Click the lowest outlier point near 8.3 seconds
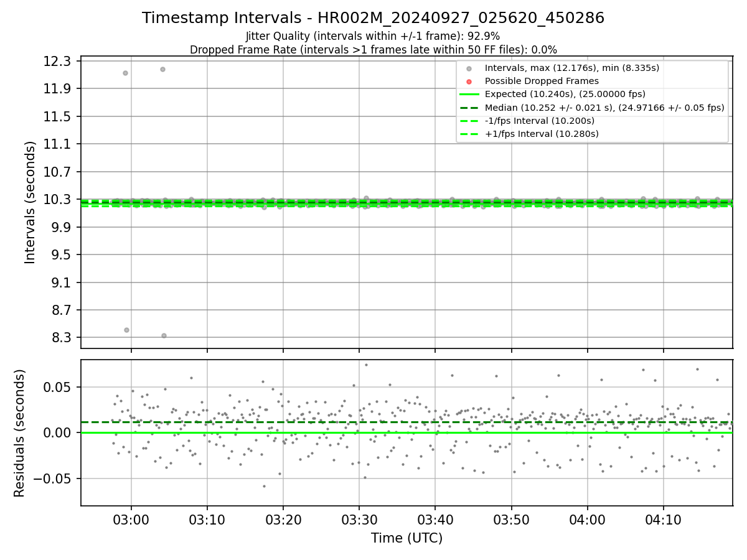The height and width of the screenshot is (560, 747). (164, 335)
